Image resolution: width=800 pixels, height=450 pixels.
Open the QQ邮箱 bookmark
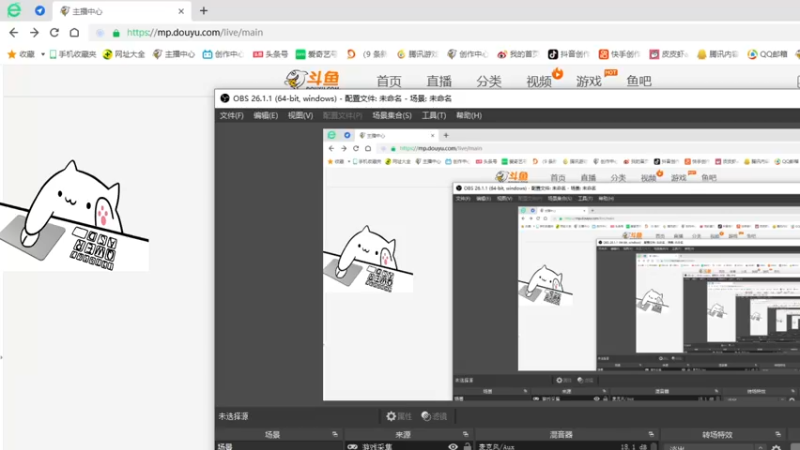[x=767, y=54]
